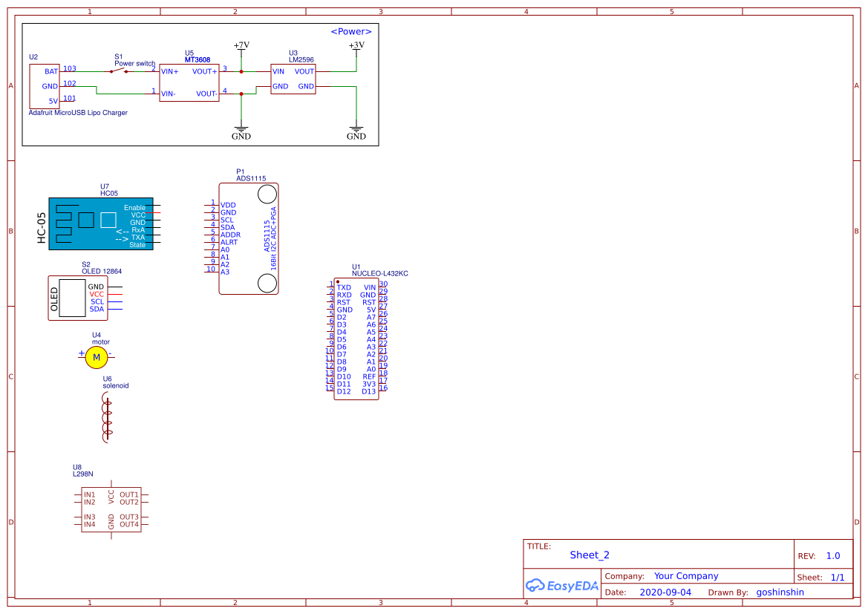Click the sheet number 1/1
The image size is (868, 614).
pyautogui.click(x=838, y=578)
